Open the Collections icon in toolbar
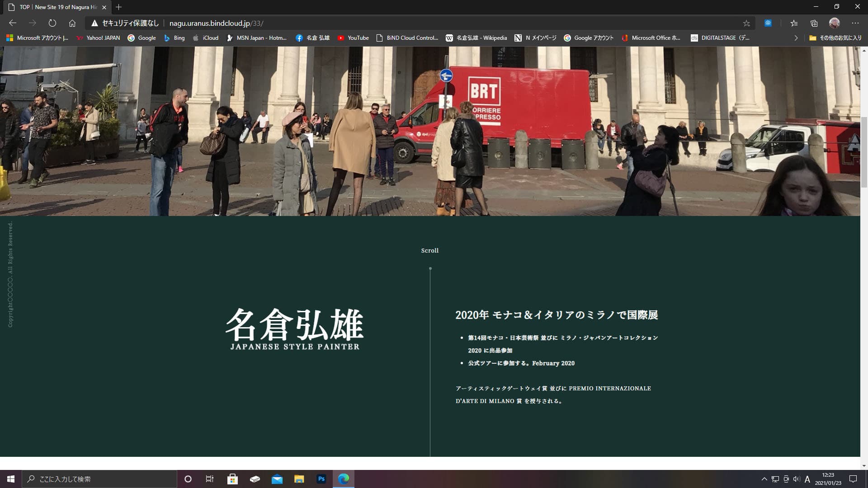 [x=814, y=23]
